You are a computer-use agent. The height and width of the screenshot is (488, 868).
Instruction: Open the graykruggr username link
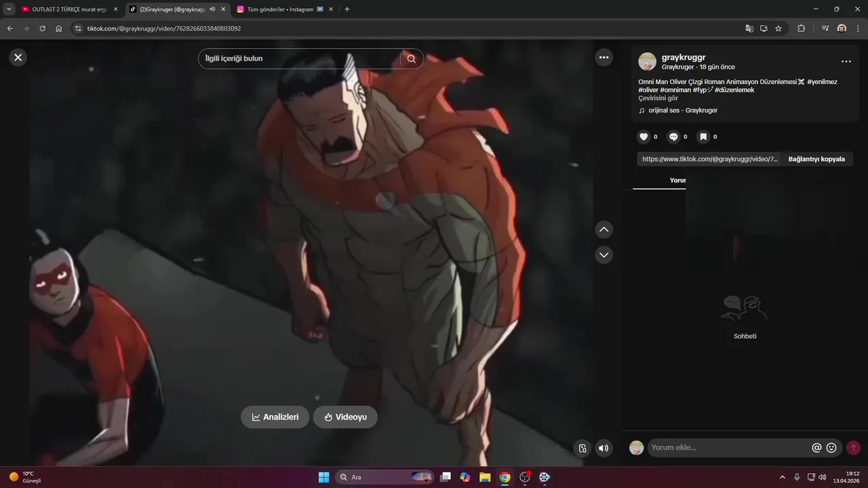point(684,58)
